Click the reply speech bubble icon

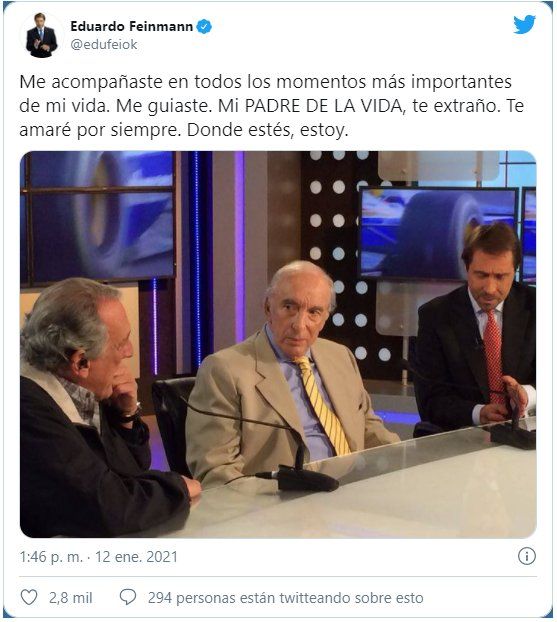[128, 597]
